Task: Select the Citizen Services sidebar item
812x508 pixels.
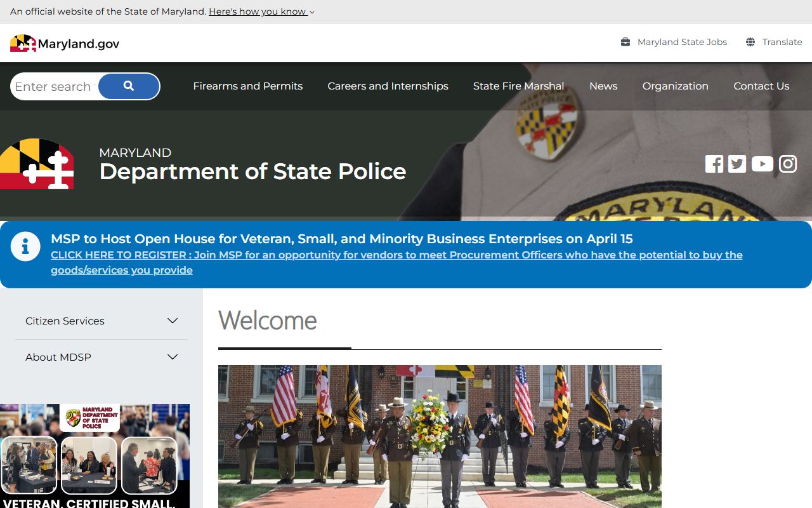Action: coord(101,321)
